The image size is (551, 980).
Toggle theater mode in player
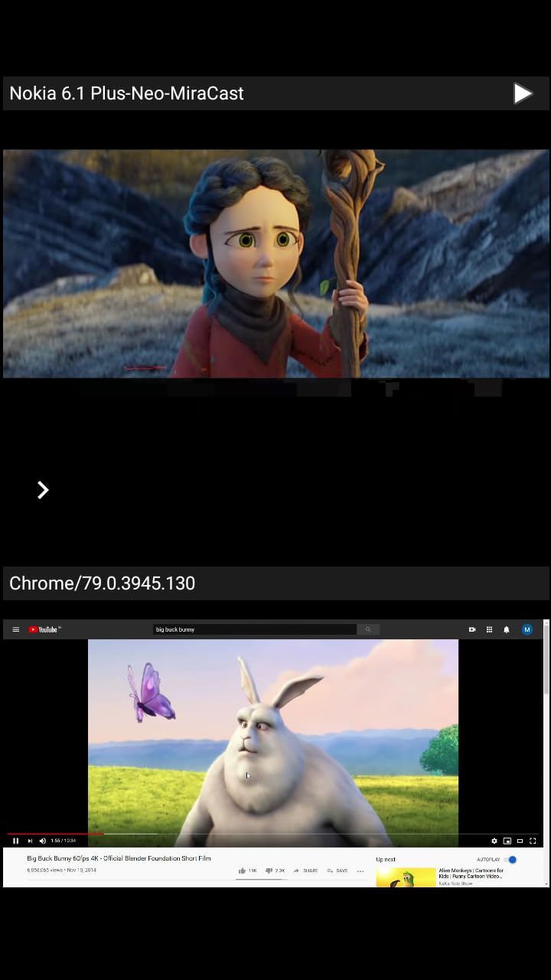(520, 841)
